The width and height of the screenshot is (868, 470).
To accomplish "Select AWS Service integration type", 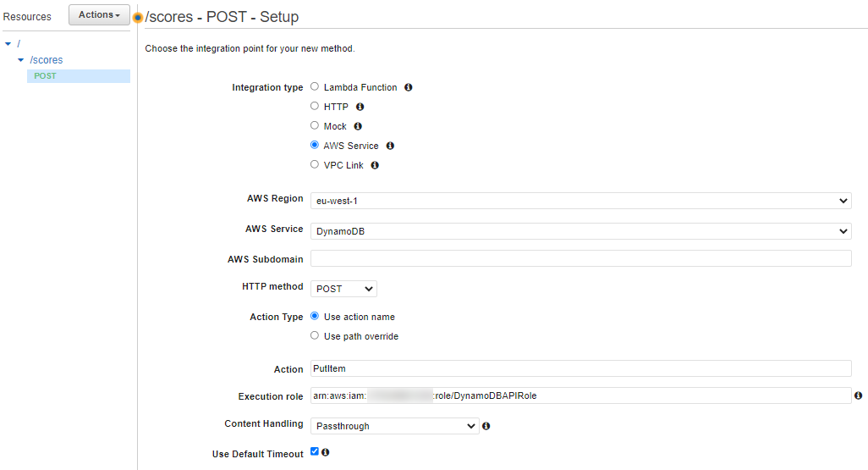I will pyautogui.click(x=315, y=145).
